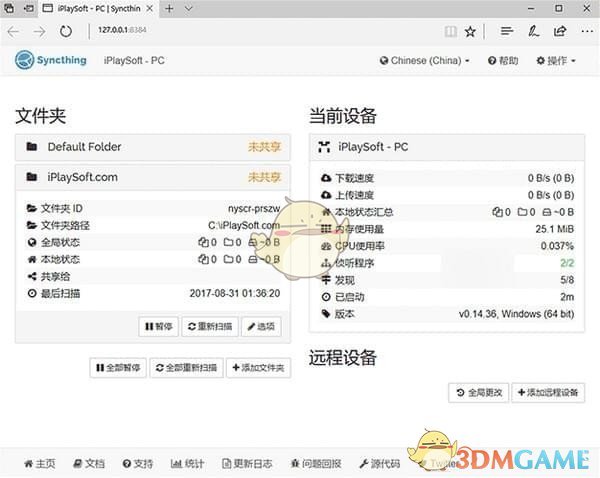Close the iPlaySoft Syncthing tab
Screen dimensions: 600x478
(150, 8)
